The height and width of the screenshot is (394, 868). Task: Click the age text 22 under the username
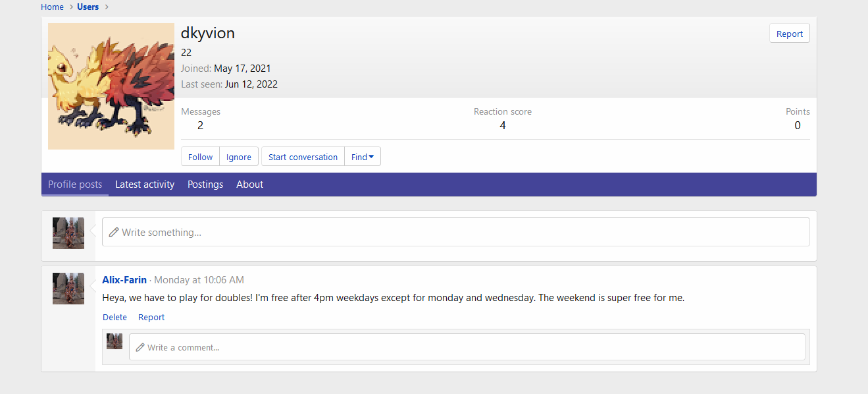pos(186,53)
